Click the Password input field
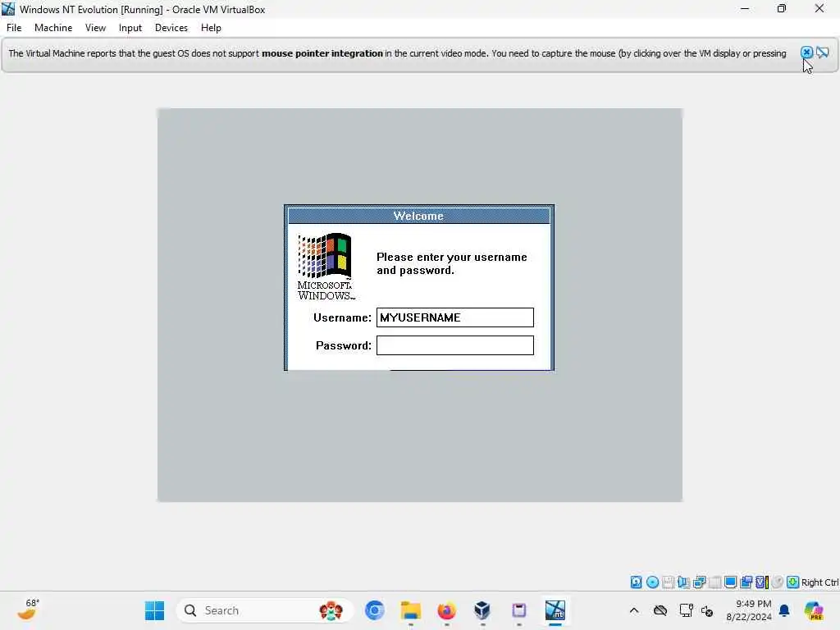The height and width of the screenshot is (630, 840). (x=454, y=345)
